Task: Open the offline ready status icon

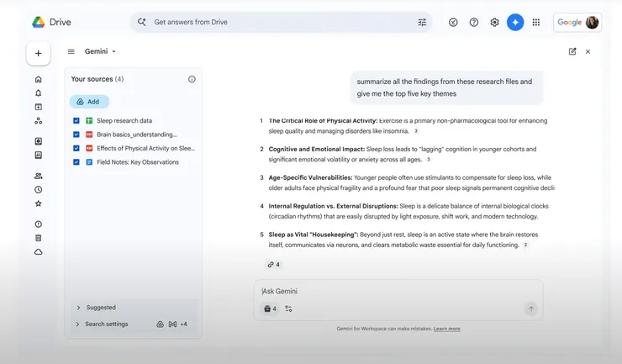Action: click(x=453, y=22)
